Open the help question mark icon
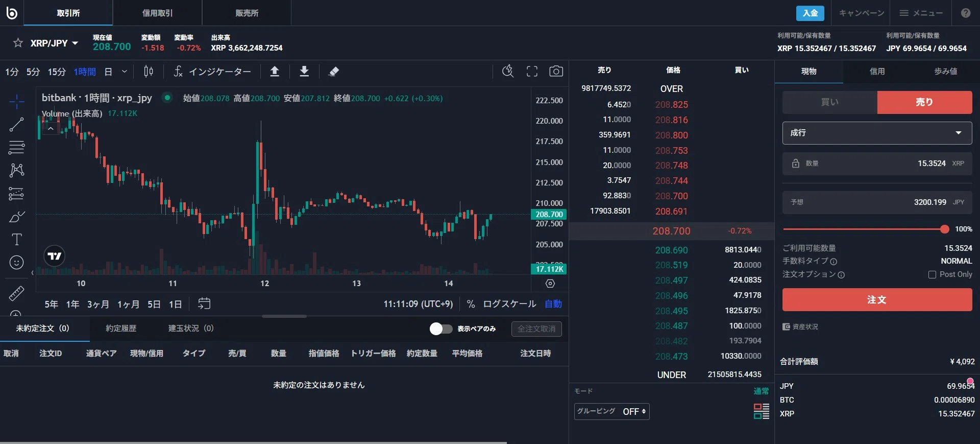 [x=965, y=13]
